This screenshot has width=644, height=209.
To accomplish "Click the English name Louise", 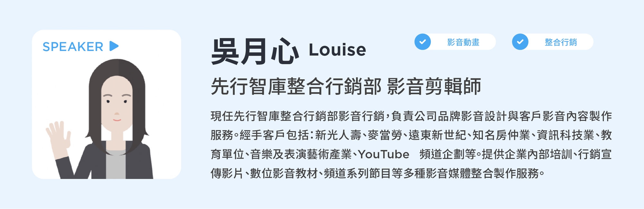I will (x=337, y=50).
